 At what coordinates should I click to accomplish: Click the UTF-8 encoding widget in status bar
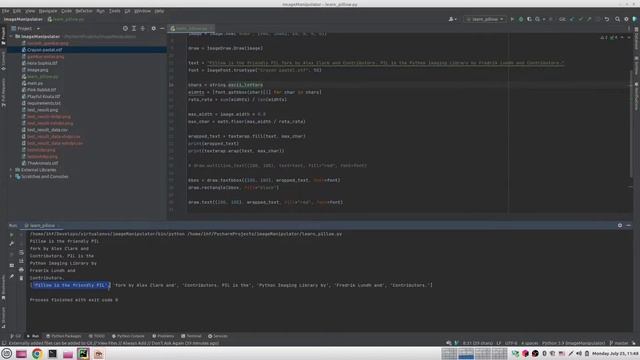(511, 343)
